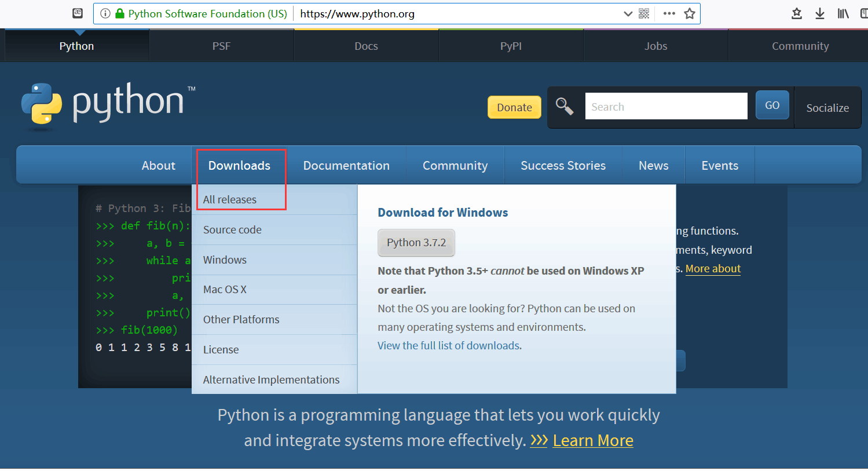Click the URL text https://www.python.org
The image size is (868, 471).
click(357, 14)
